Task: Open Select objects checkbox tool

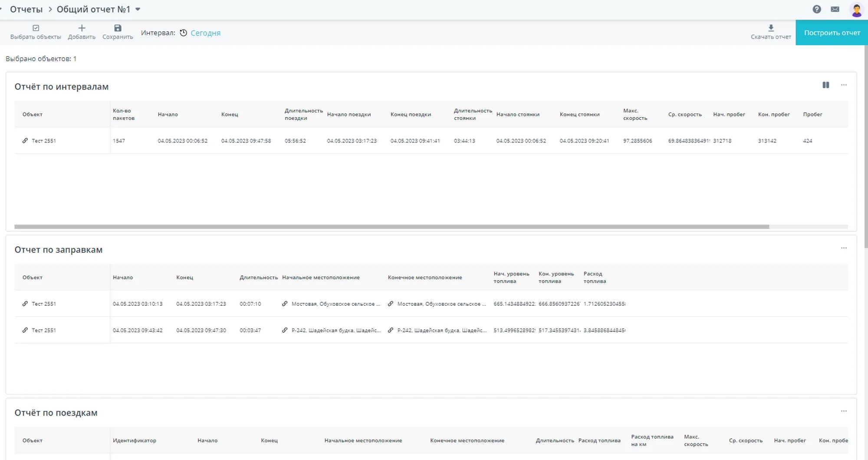Action: tap(36, 28)
